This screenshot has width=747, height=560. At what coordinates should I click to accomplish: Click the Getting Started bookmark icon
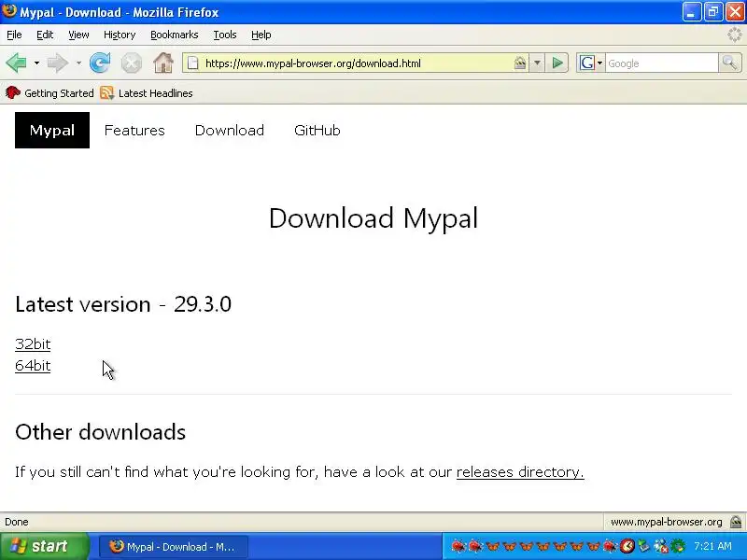[13, 92]
